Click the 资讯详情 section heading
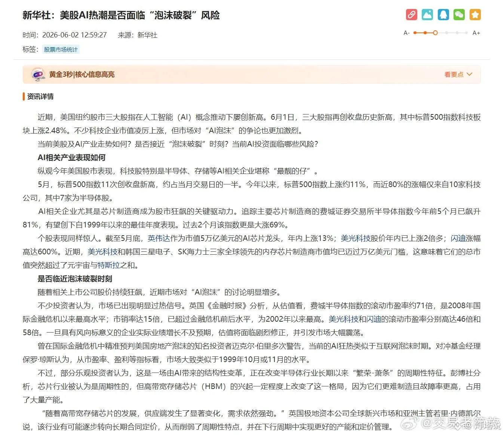 click(x=40, y=97)
